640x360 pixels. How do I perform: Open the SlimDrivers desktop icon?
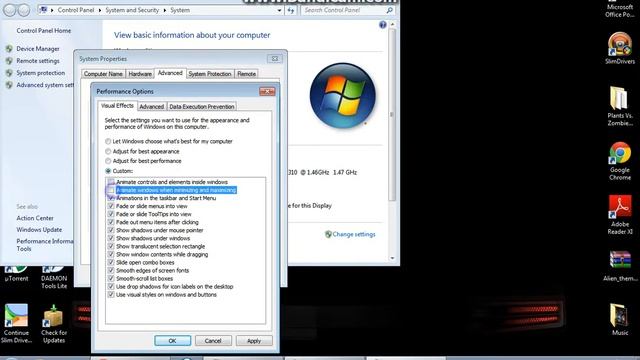[x=620, y=48]
